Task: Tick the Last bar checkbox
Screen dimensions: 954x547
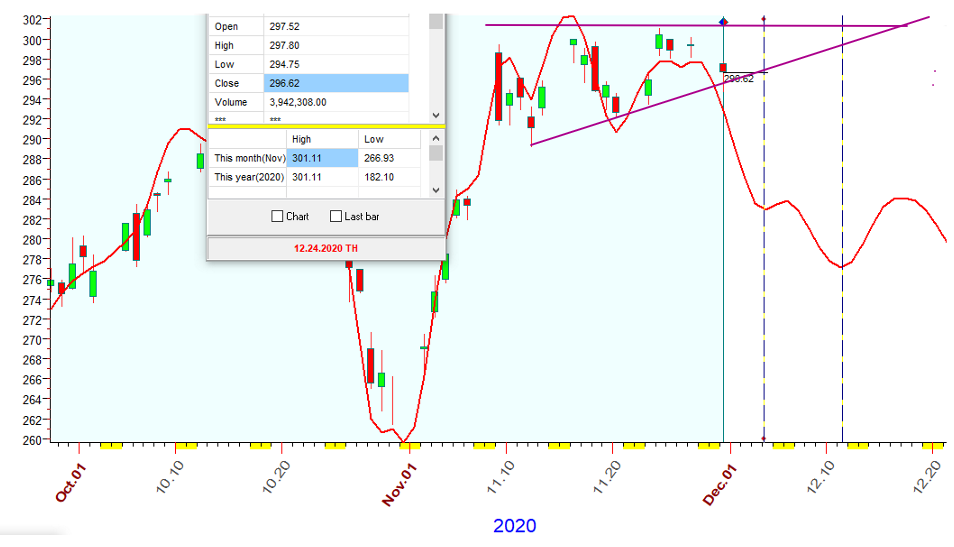Action: pos(336,216)
